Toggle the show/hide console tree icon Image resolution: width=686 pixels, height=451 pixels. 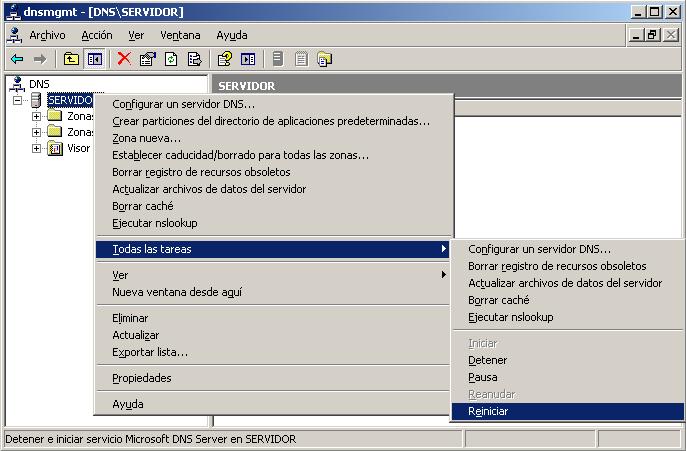(95, 59)
